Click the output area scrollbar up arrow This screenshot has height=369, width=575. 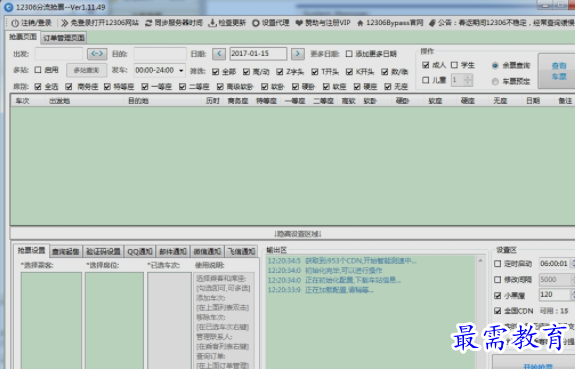tap(480, 261)
